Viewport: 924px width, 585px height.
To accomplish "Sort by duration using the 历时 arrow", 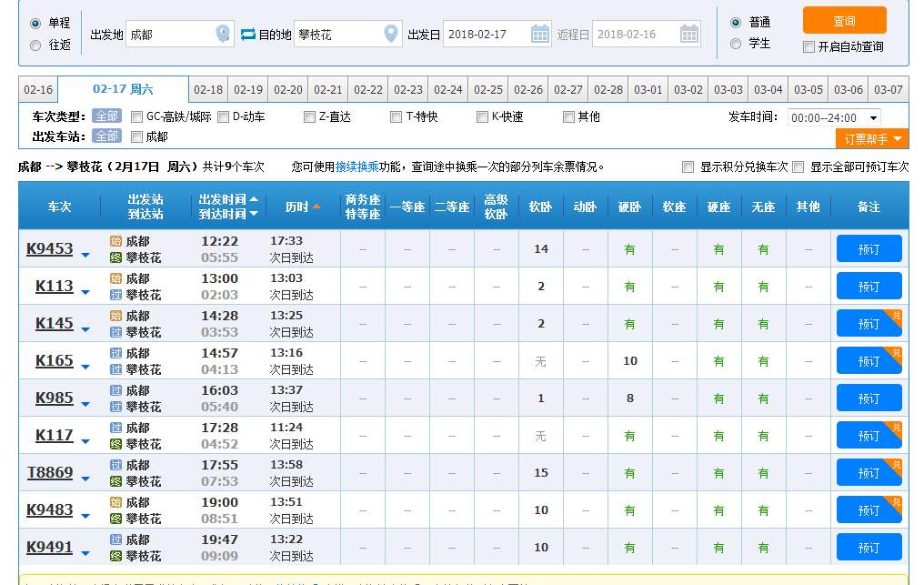I will tap(316, 207).
